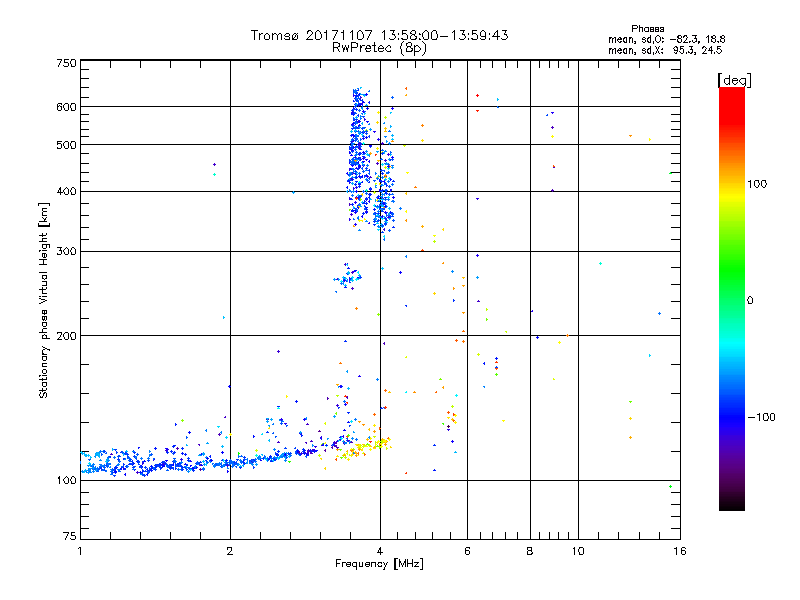Click the 16 MHz tick label on x-axis
Viewport: 800px width, 600px height.
tap(679, 551)
